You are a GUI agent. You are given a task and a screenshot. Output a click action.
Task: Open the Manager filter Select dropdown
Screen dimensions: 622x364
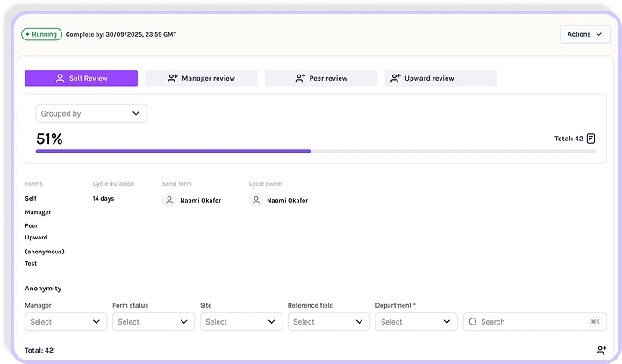coord(66,322)
